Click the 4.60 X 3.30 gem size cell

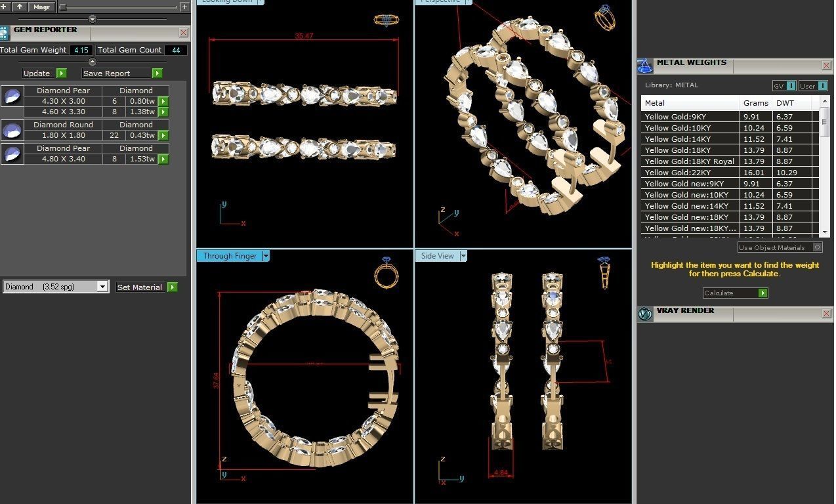click(63, 112)
